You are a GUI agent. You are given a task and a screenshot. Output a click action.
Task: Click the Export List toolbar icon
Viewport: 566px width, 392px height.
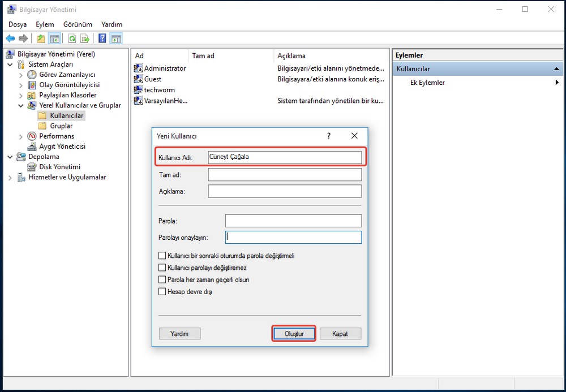click(x=85, y=38)
